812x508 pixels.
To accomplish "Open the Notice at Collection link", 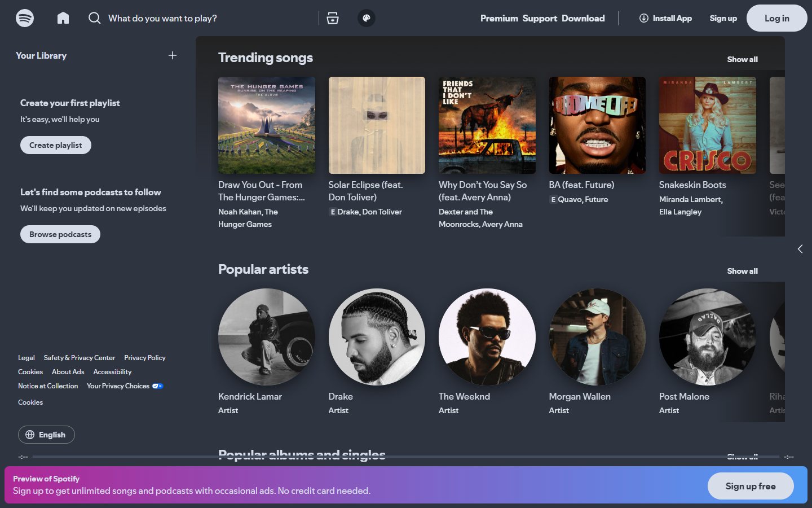I will (x=48, y=386).
